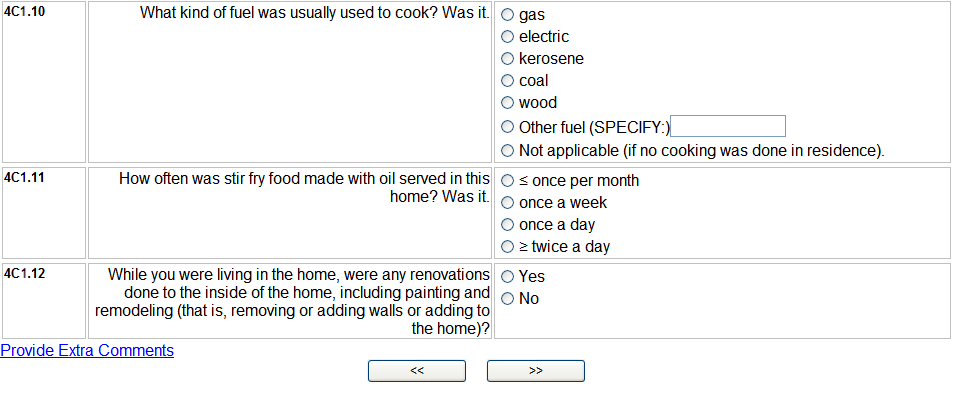Viewport: 958px width, 394px height.
Task: Go to previous page with << button
Action: pyautogui.click(x=417, y=371)
